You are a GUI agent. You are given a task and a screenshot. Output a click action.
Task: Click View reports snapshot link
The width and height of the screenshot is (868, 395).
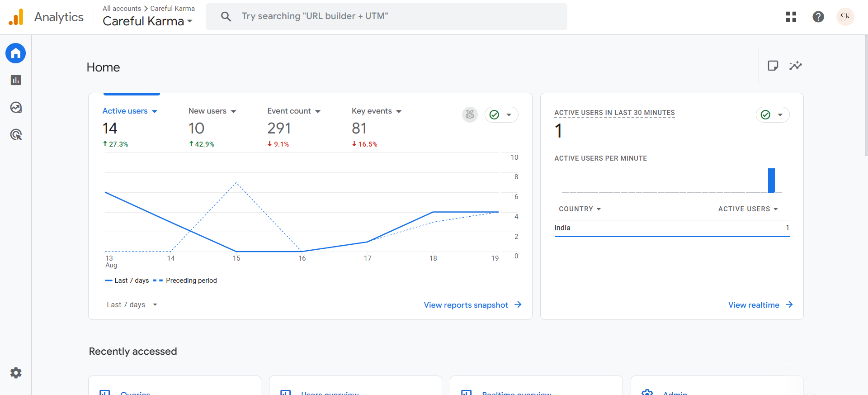pos(472,305)
